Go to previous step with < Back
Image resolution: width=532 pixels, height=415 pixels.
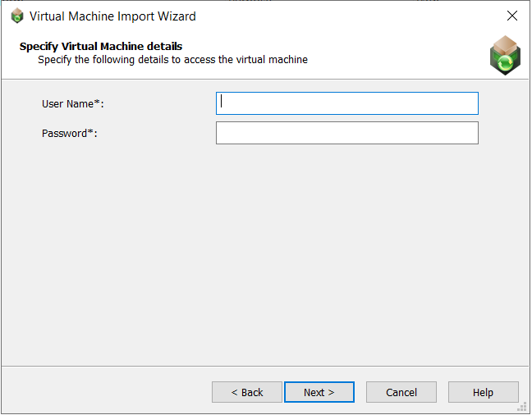[x=246, y=392]
